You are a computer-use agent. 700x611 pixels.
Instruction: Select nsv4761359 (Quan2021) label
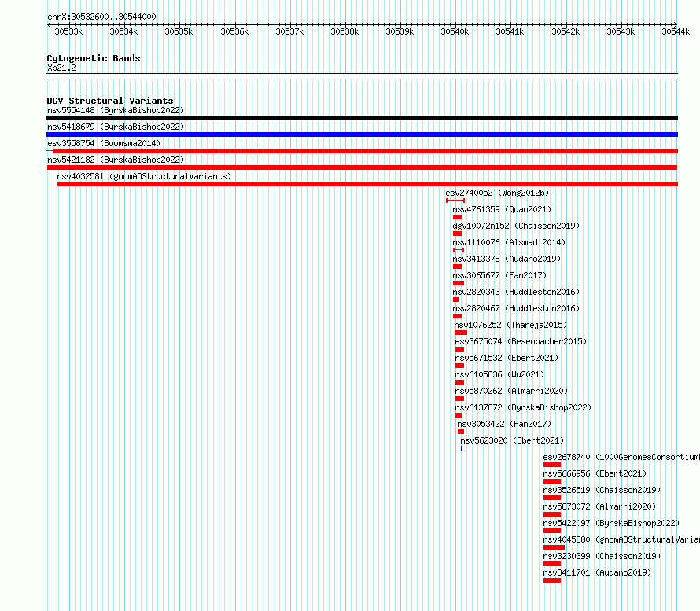(502, 209)
